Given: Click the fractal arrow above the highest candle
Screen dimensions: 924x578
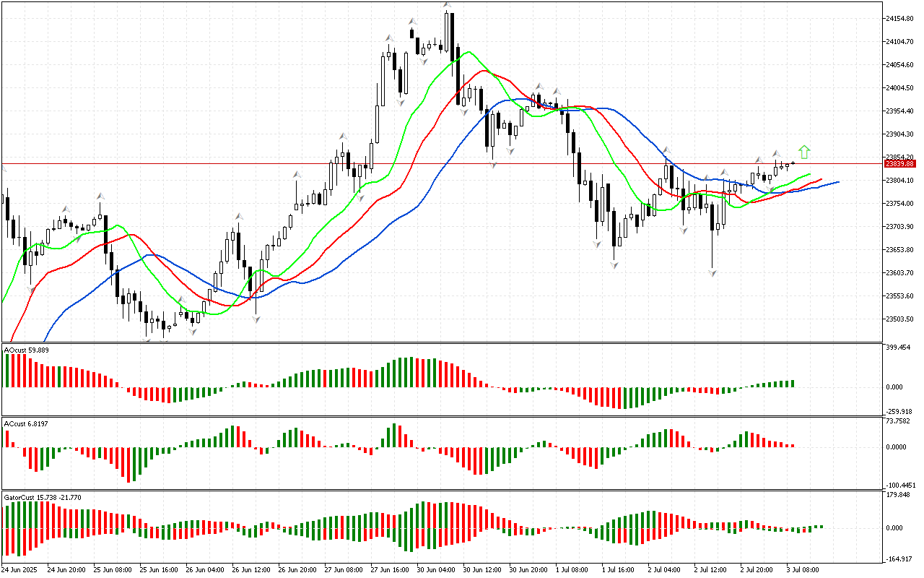Looking at the screenshot, I should point(448,6).
